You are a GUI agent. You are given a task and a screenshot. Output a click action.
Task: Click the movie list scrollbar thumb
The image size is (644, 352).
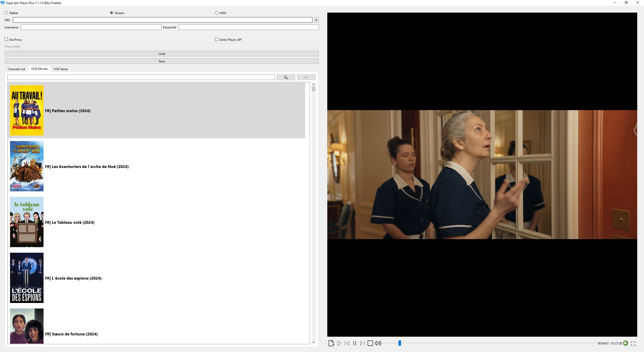pyautogui.click(x=313, y=89)
